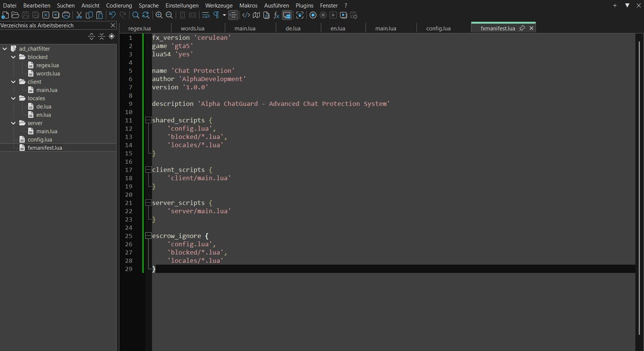The width and height of the screenshot is (644, 351).
Task: Click the Redo arrow icon
Action: click(x=123, y=15)
